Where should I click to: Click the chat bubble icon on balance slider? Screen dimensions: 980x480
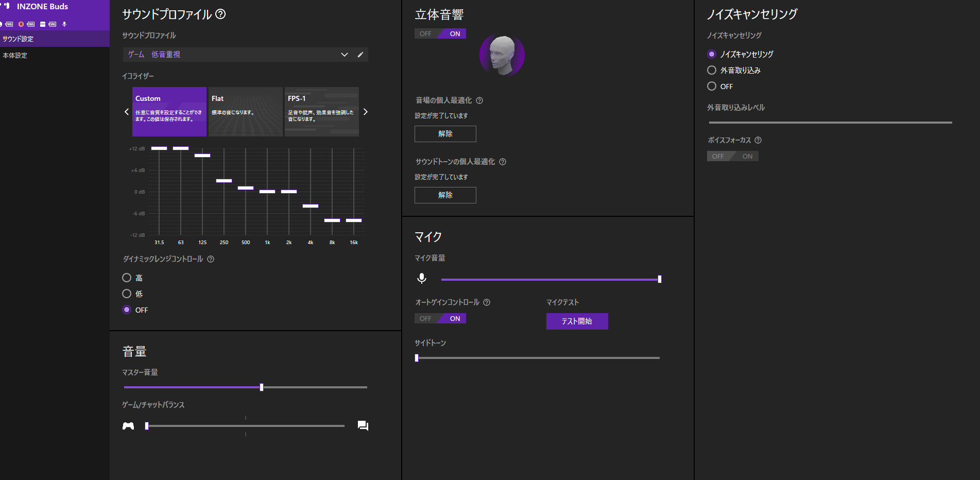pyautogui.click(x=363, y=425)
